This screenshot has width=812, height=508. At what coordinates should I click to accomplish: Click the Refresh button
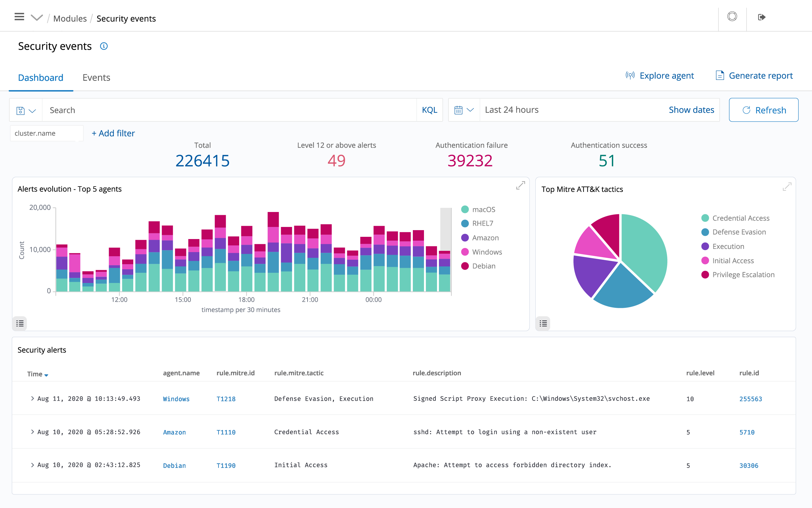[763, 110]
